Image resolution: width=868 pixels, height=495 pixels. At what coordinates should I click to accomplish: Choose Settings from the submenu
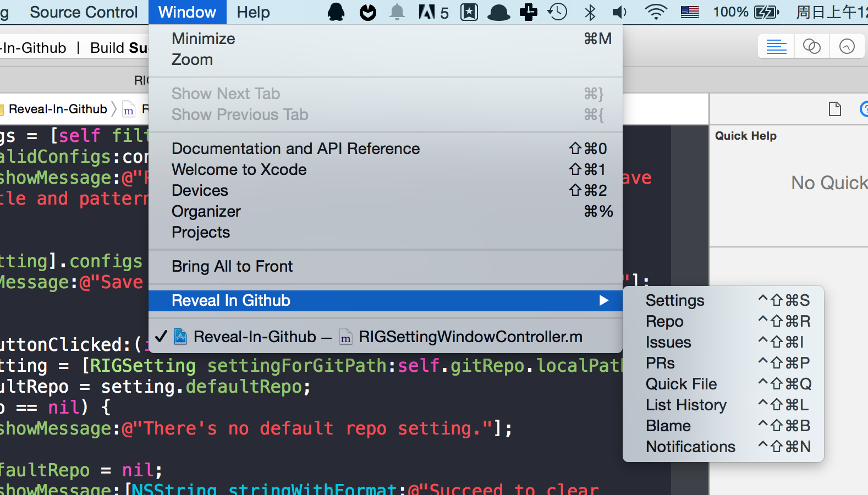pos(675,300)
